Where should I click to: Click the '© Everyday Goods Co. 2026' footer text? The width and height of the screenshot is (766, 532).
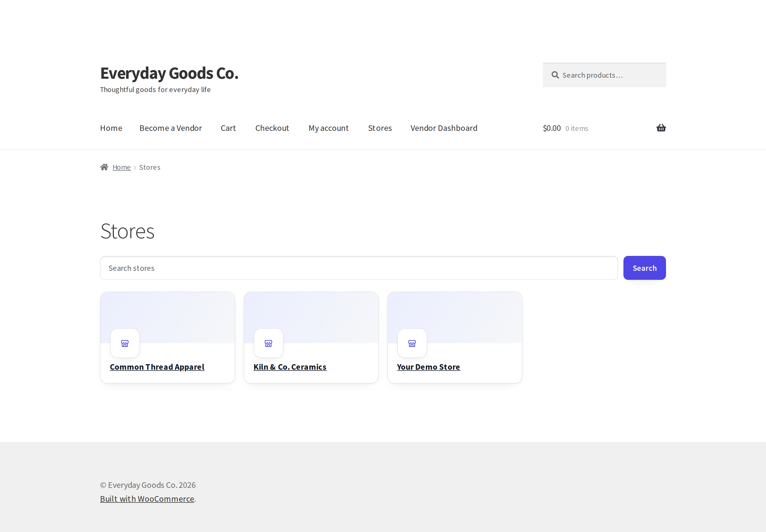pos(148,485)
